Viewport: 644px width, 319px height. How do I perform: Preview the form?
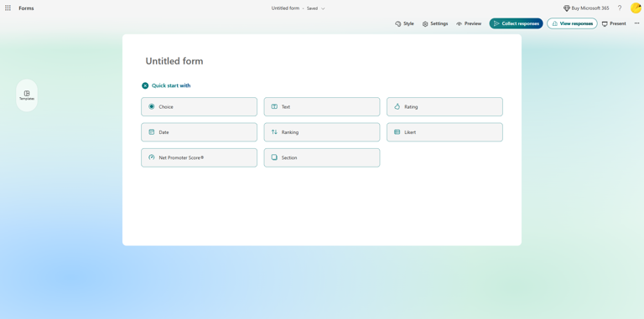click(x=469, y=23)
